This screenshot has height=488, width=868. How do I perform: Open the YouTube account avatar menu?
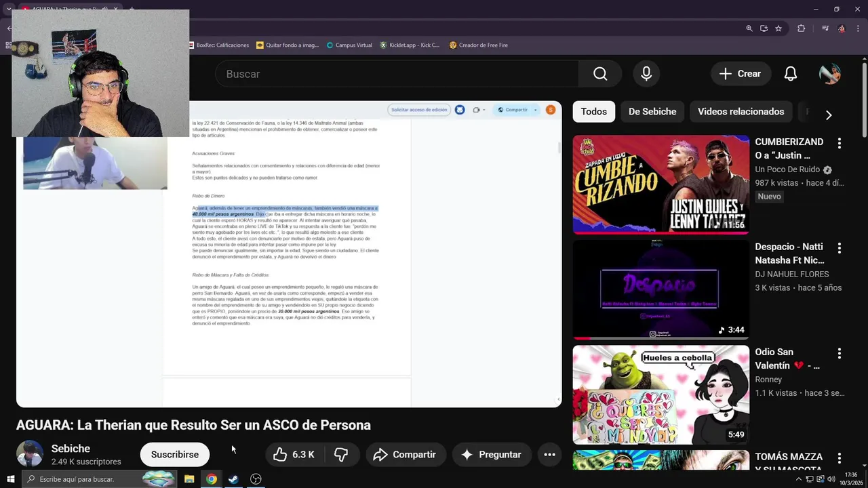point(830,74)
